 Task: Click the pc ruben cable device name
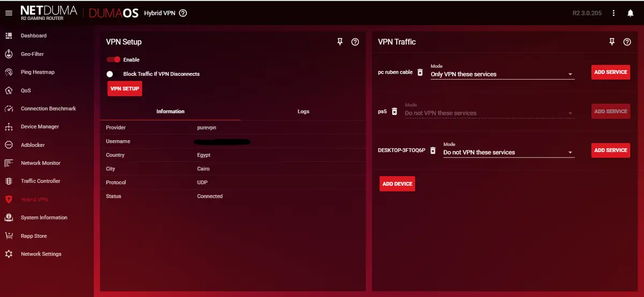pos(396,72)
